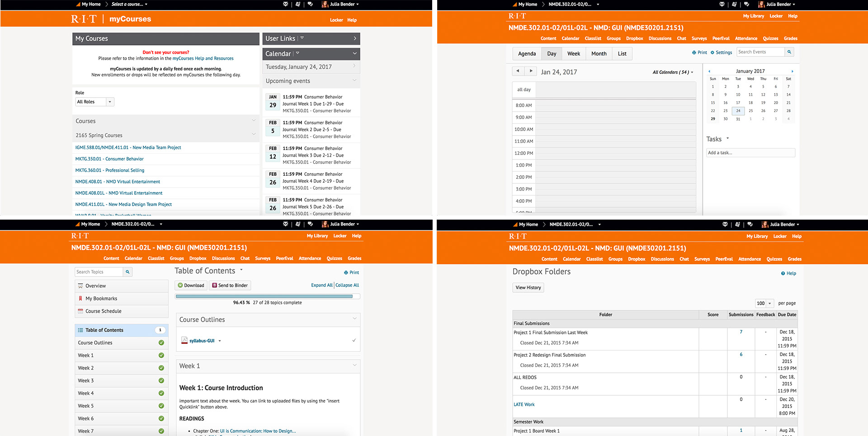The image size is (868, 436).
Task: Show previous month in January 2017 mini calendar
Action: 709,71
